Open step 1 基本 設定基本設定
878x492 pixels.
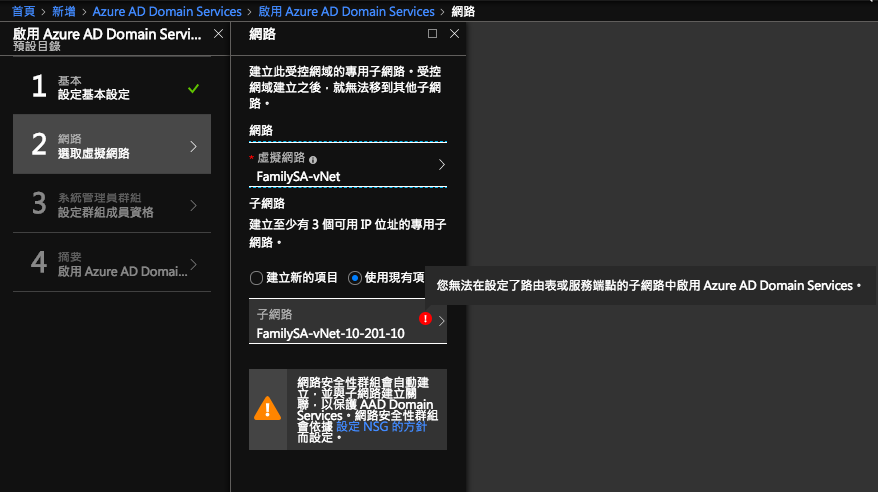[112, 88]
